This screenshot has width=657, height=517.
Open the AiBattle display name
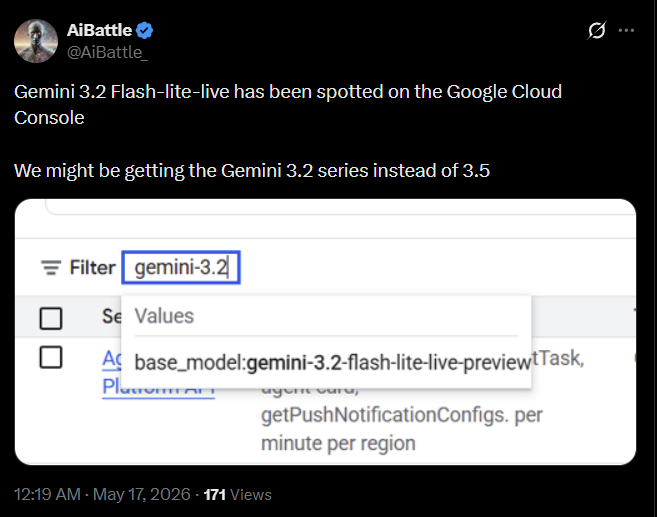point(99,30)
